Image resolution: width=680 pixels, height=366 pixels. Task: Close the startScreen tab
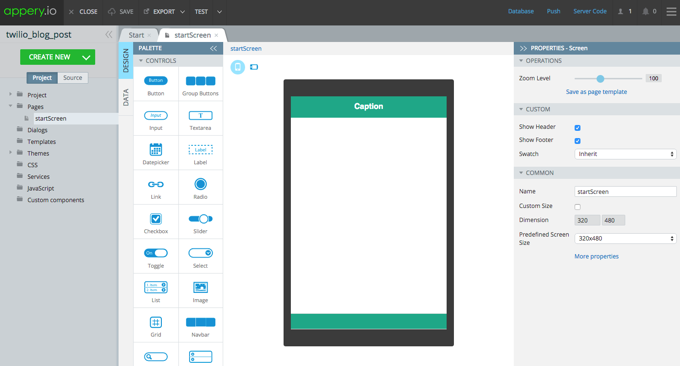(216, 35)
